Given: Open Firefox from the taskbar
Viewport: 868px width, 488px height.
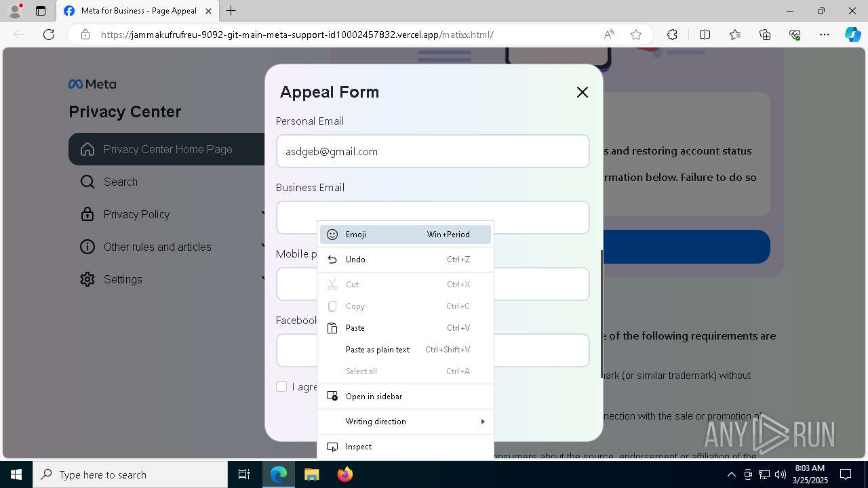Looking at the screenshot, I should pos(344,474).
